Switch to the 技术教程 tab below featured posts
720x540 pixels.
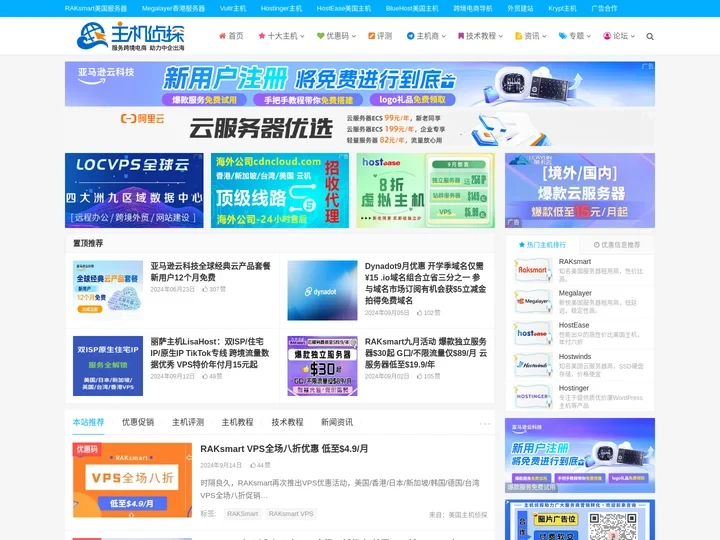[x=287, y=422]
